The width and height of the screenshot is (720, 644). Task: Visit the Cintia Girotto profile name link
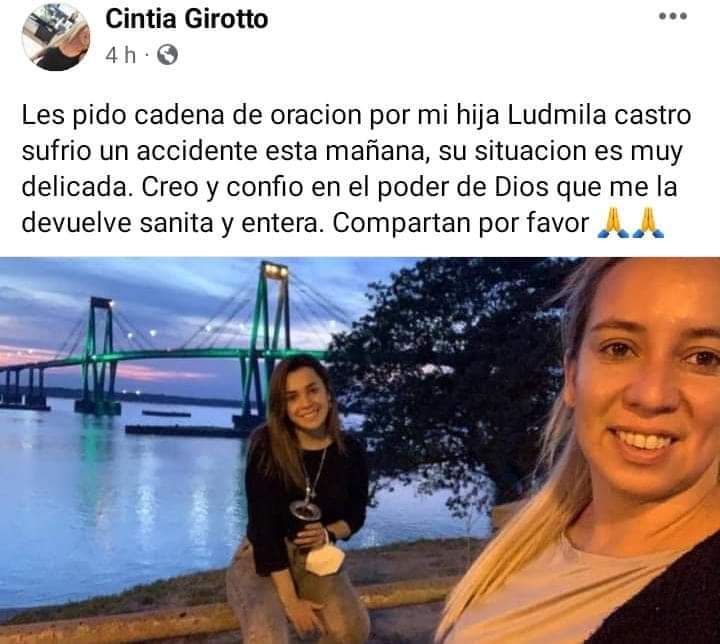point(187,19)
